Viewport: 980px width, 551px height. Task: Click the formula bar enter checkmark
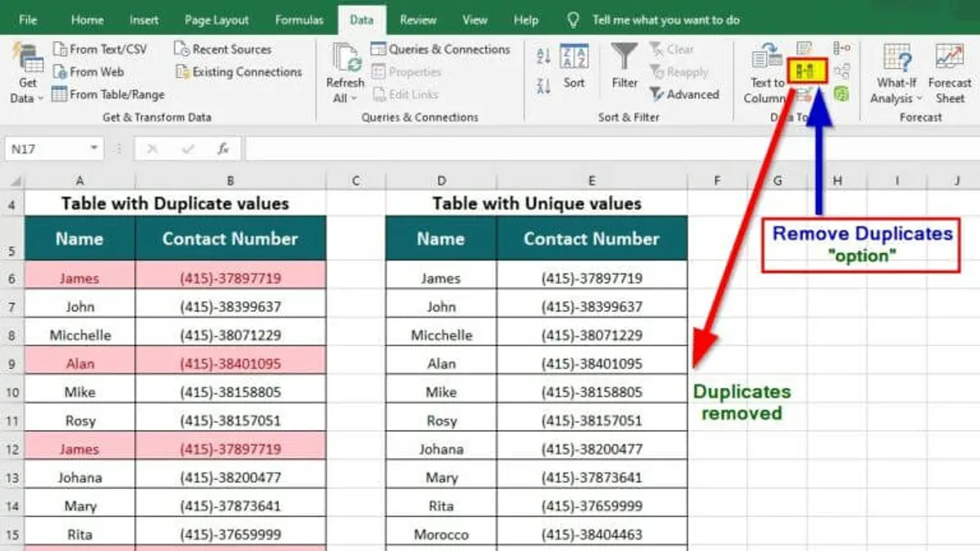189,149
